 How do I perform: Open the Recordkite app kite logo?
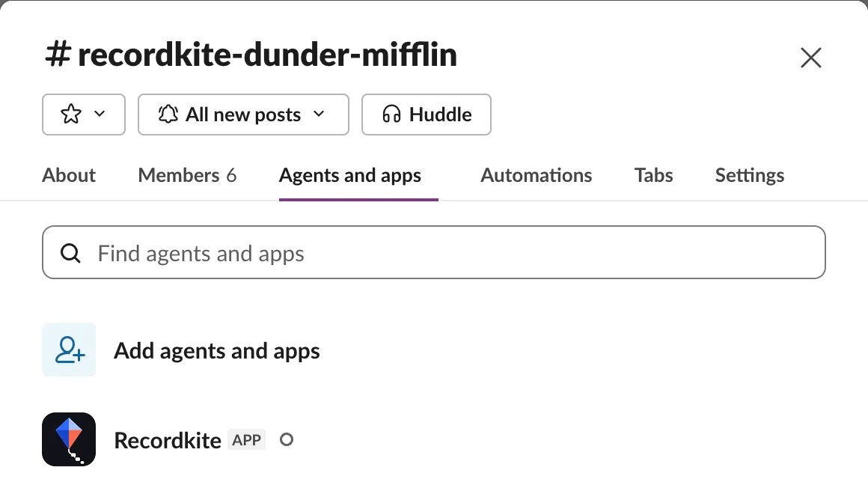(69, 439)
